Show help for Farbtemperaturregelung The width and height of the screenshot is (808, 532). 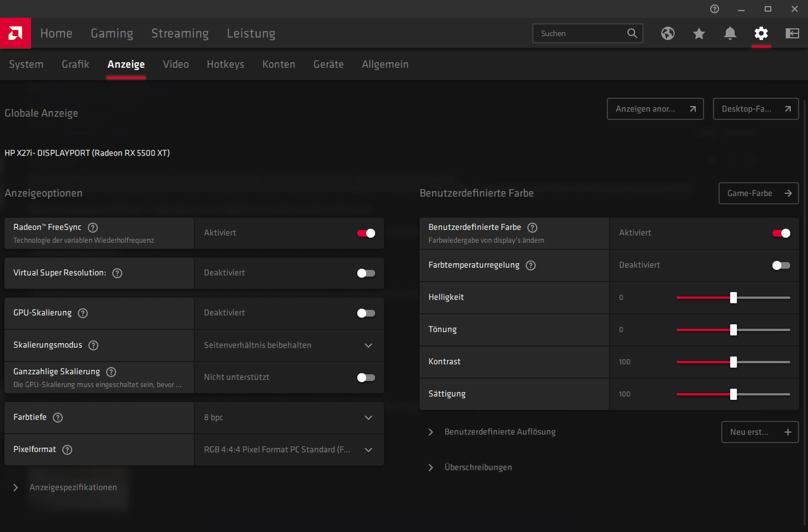pyautogui.click(x=531, y=265)
